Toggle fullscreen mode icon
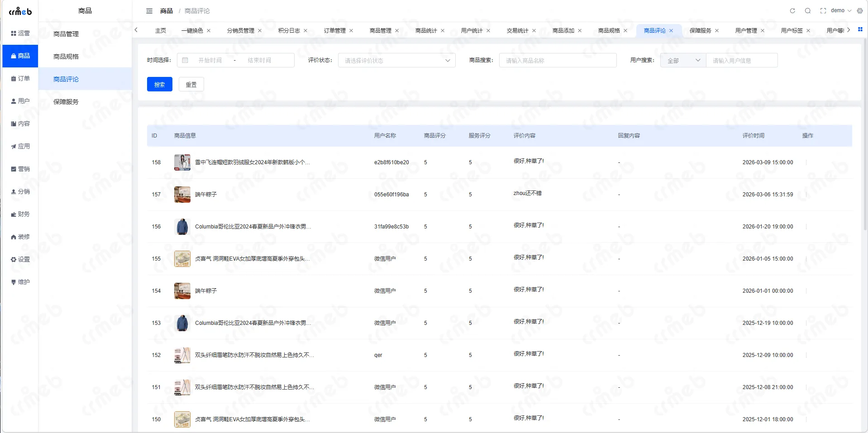The width and height of the screenshot is (868, 433). (823, 11)
